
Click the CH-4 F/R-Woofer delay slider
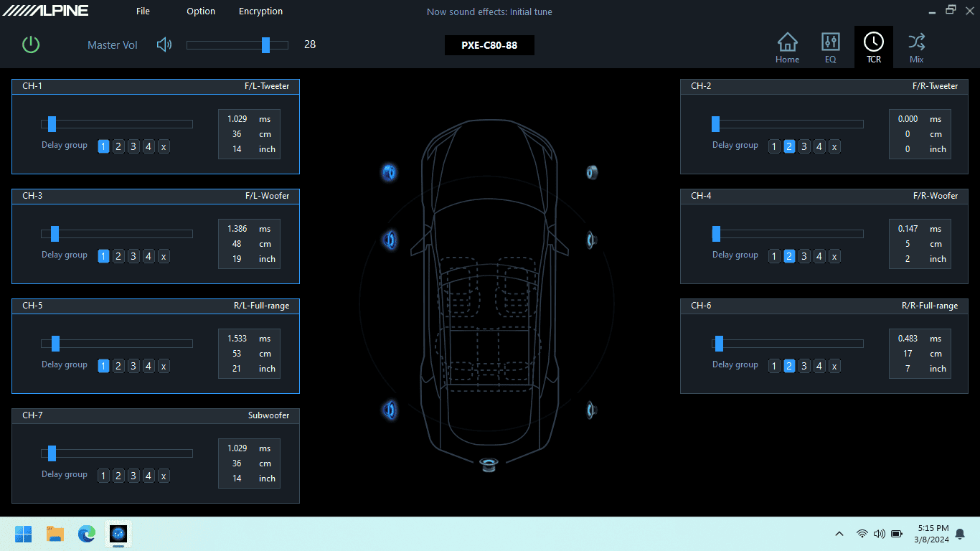tap(787, 234)
